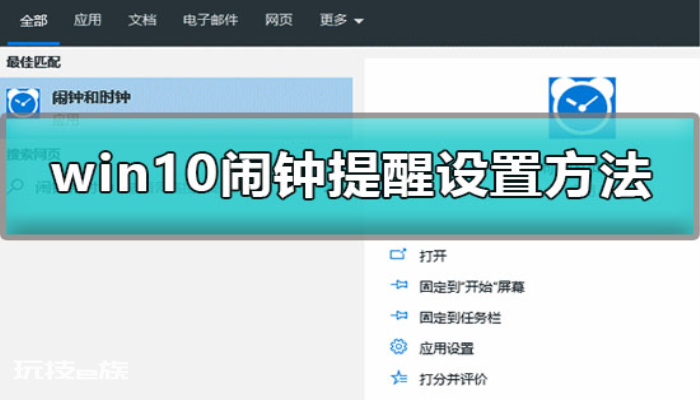Screen dimensions: 700x400
Task: Open the 闹钟和时钟 best match result
Action: pyautogui.click(x=176, y=108)
